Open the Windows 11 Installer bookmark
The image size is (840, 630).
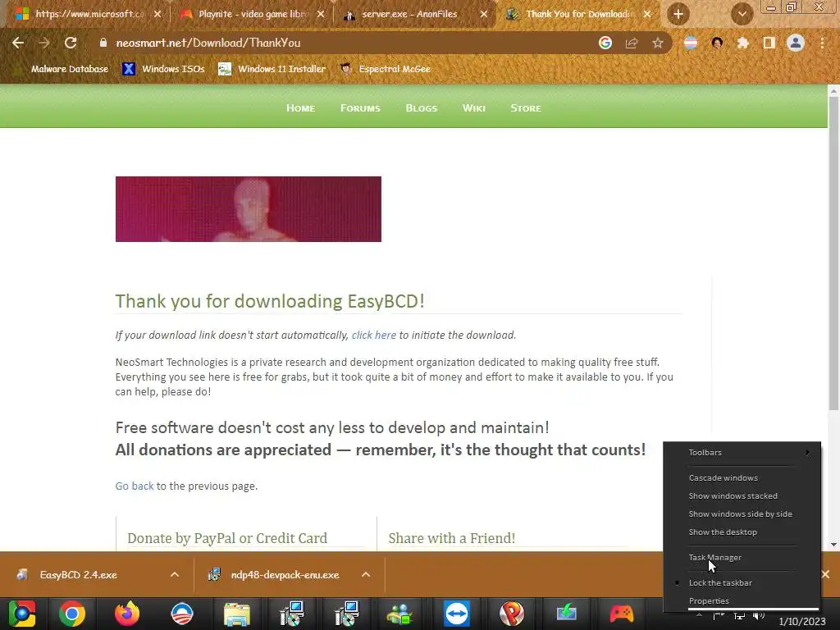tap(272, 69)
